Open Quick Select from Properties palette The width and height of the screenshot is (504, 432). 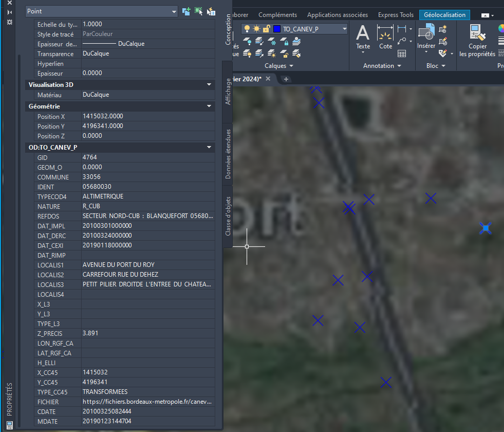211,11
